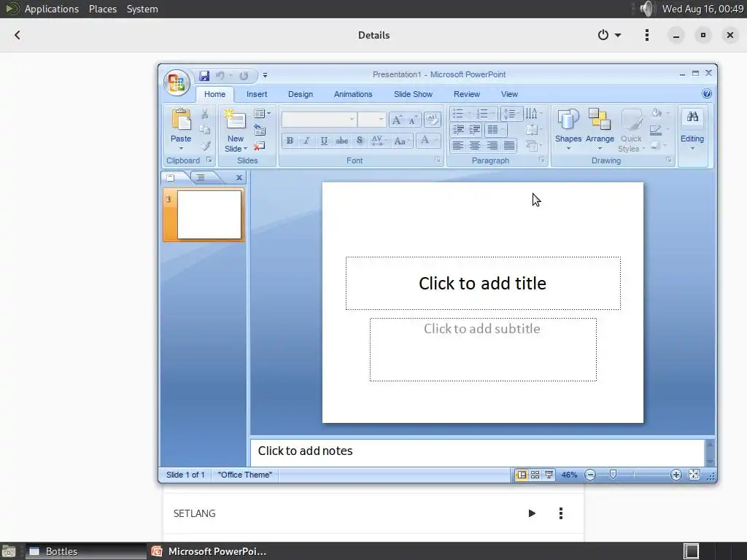Toggle Italic formatting
The width and height of the screenshot is (747, 560).
click(307, 141)
